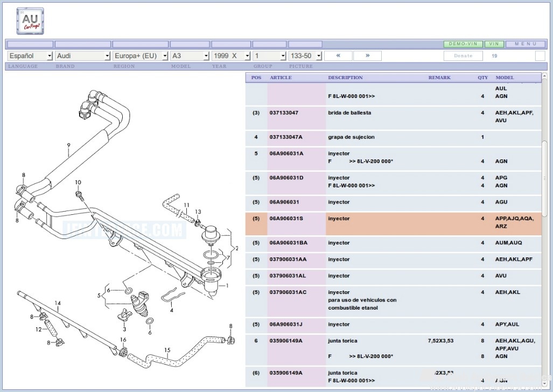
Task: Click the QTY column header
Action: [483, 78]
